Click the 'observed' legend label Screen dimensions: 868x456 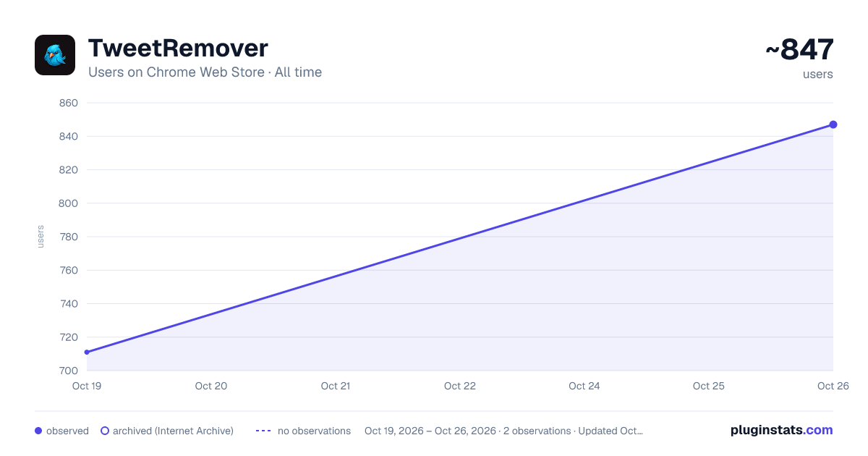[x=67, y=431]
